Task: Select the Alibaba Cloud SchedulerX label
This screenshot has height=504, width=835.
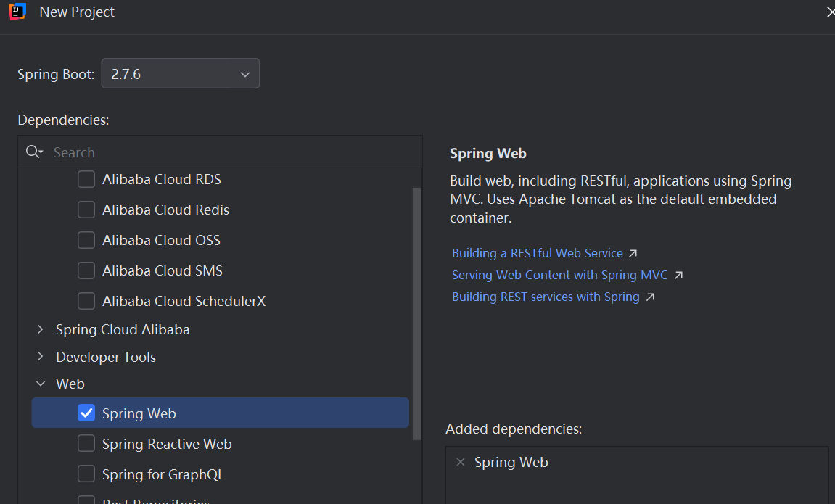Action: click(x=184, y=301)
